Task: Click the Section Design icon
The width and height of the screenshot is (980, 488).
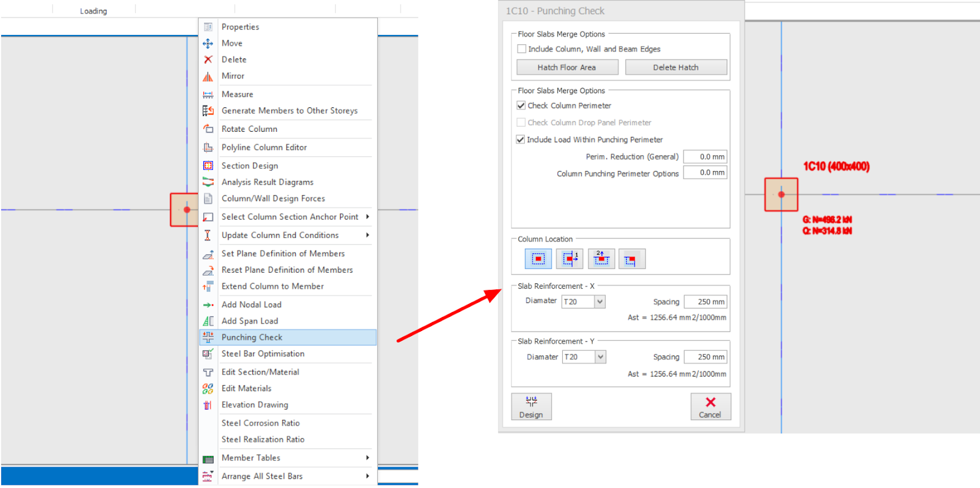Action: (x=208, y=166)
